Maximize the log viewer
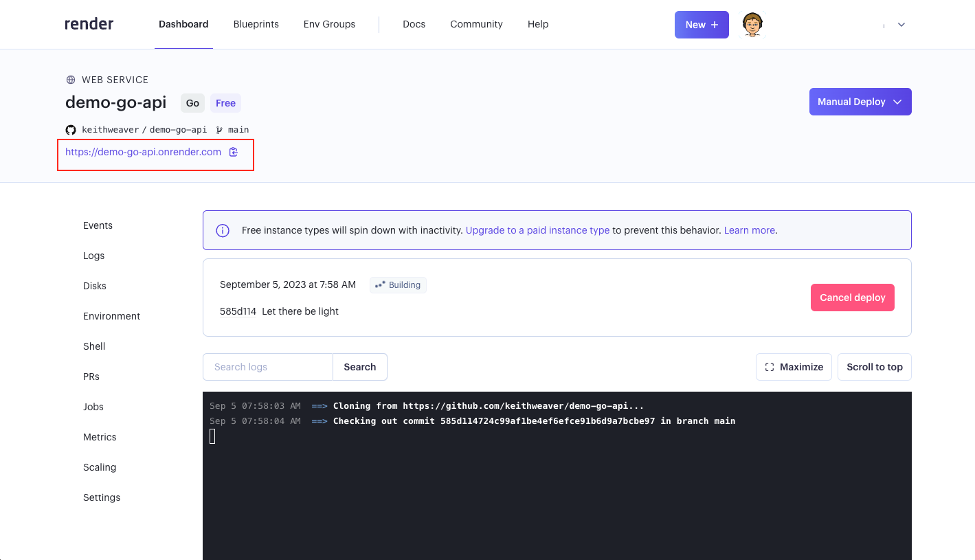This screenshot has height=560, width=975. point(794,367)
